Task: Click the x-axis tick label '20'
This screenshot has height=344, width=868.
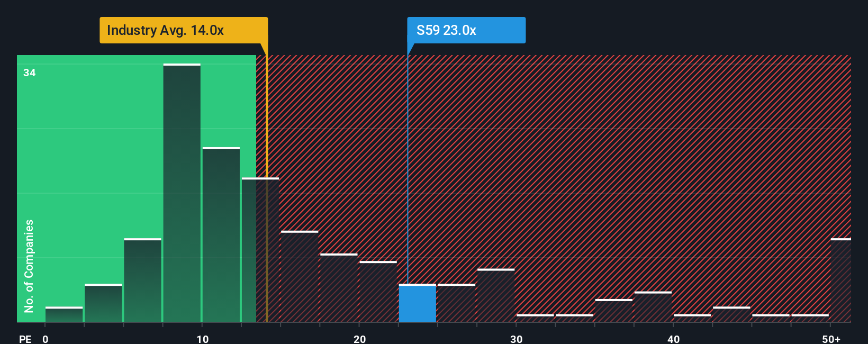Action: (360, 339)
